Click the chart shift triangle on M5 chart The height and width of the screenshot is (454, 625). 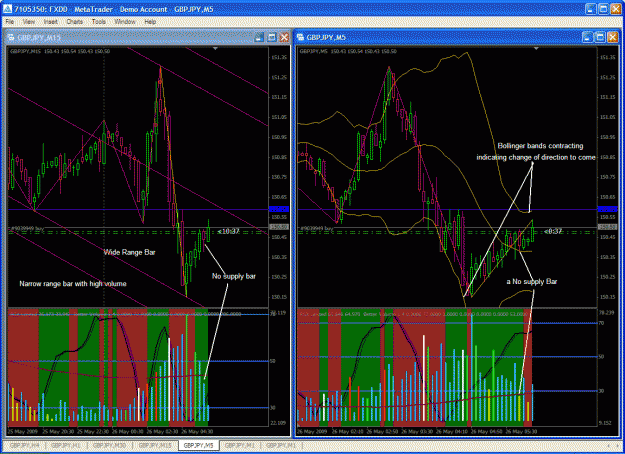click(x=536, y=49)
